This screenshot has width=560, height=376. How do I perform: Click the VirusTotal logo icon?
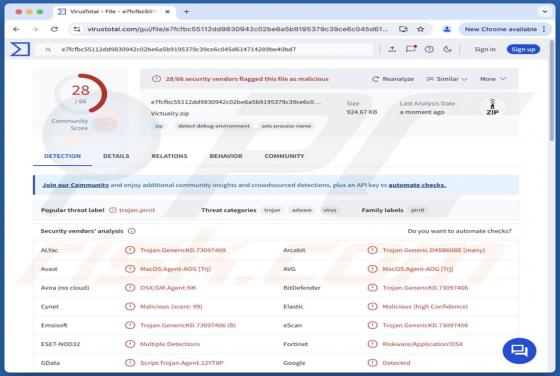20,49
